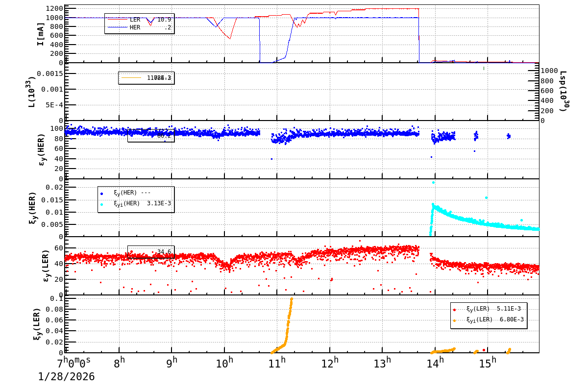
Task: Click the ξyi(LER) 6.80E-3 legend entry
Action: [x=490, y=320]
